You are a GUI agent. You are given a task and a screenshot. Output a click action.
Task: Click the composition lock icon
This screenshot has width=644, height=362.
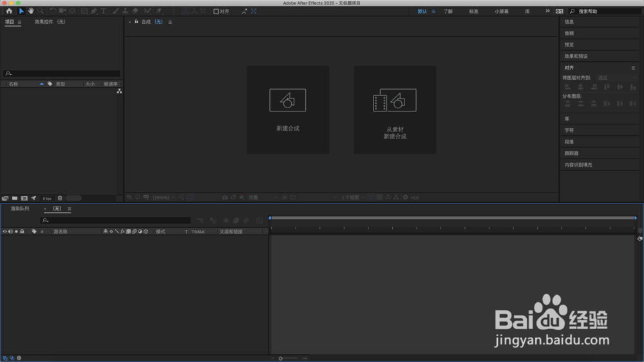pos(137,21)
